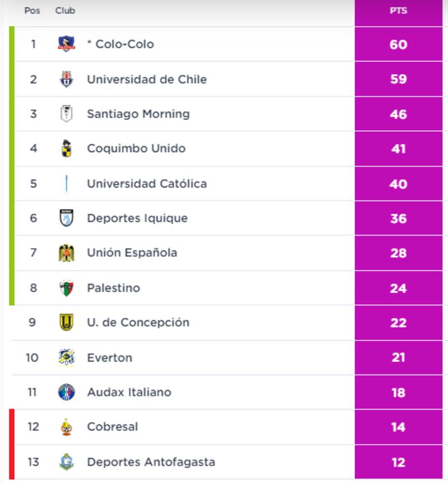This screenshot has height=485, width=448.
Task: Click Cobresal's 14 points cell
Action: [x=398, y=427]
